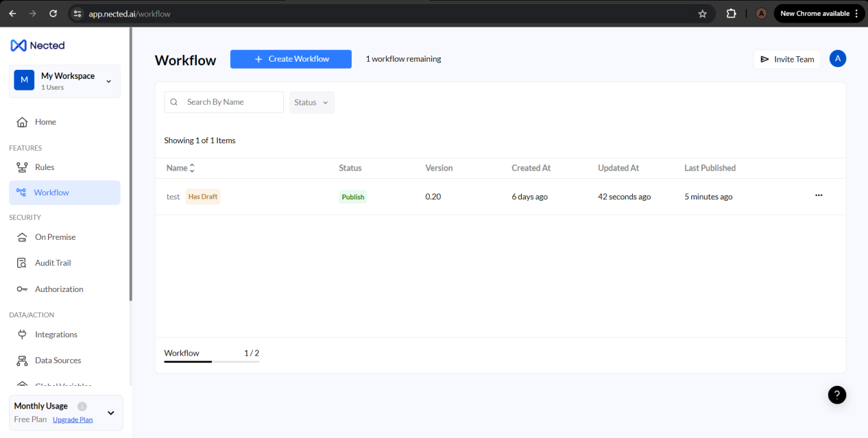
Task: Click the On Premise server icon
Action: [22, 237]
